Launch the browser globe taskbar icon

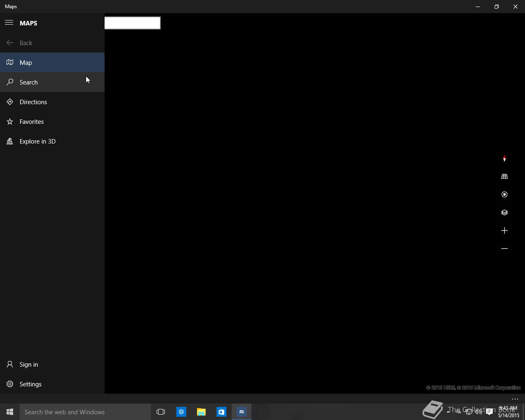point(181,412)
